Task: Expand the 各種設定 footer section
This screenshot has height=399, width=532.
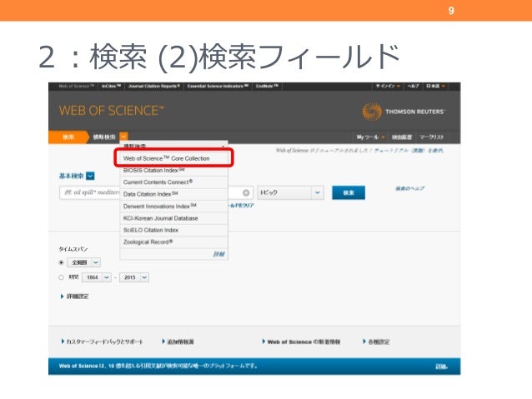Action: [376, 342]
